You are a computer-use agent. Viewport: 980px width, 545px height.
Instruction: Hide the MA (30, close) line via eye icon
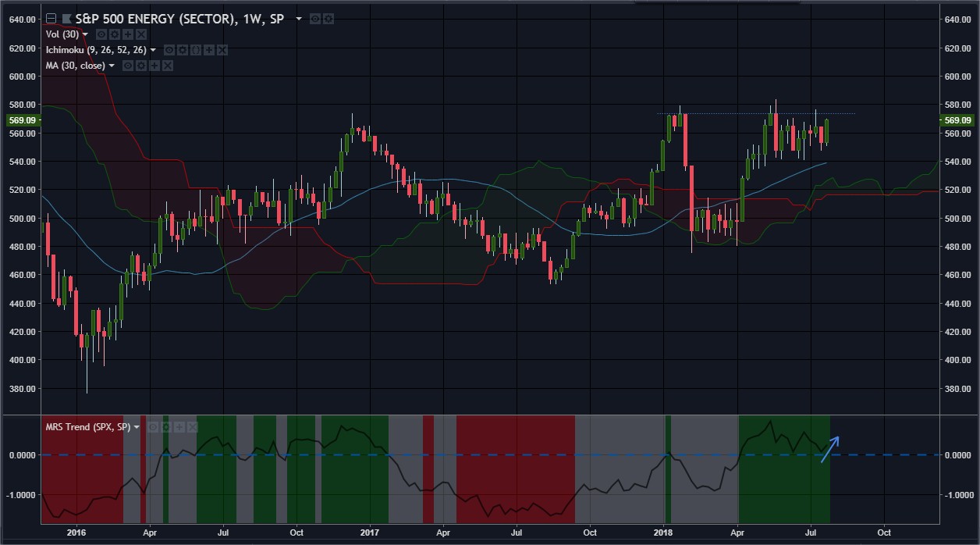pos(128,66)
